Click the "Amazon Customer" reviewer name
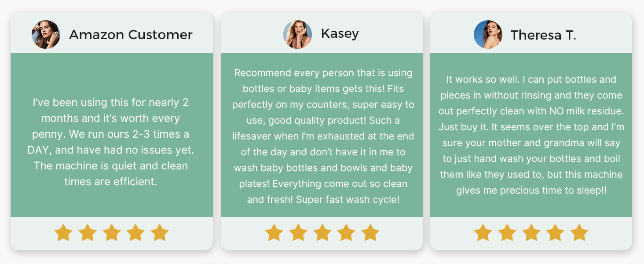644x264 pixels. 131,35
